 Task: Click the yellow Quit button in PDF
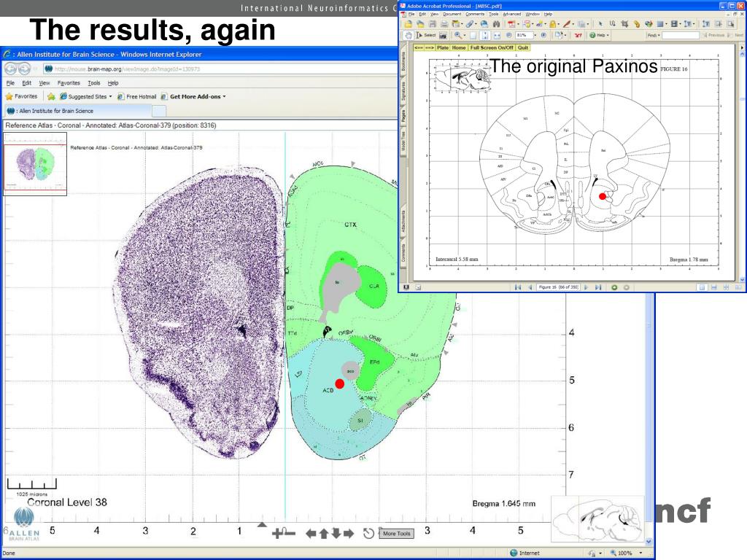click(523, 47)
